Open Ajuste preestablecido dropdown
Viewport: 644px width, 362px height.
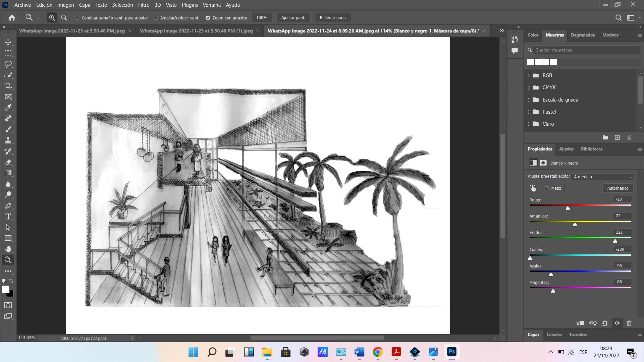click(602, 177)
